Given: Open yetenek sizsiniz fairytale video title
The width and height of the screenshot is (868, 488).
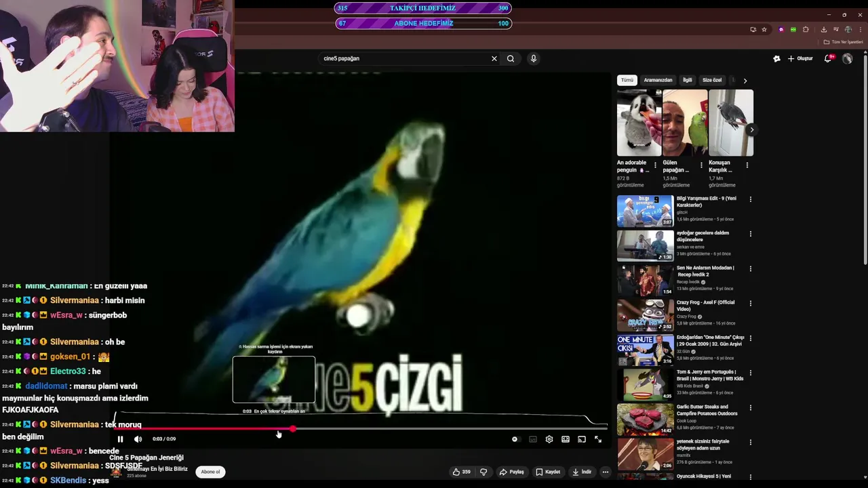Looking at the screenshot, I should pos(703,445).
